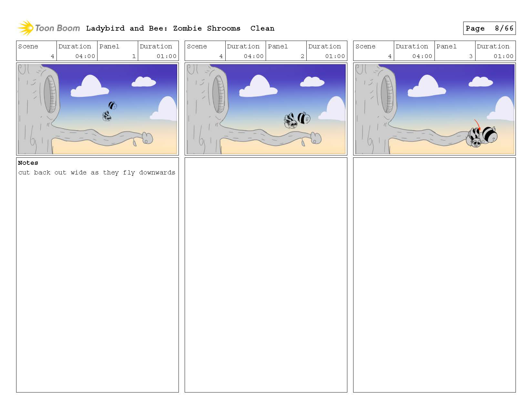
Task: Click the red arrow in Panel 3
Action: 477,125
